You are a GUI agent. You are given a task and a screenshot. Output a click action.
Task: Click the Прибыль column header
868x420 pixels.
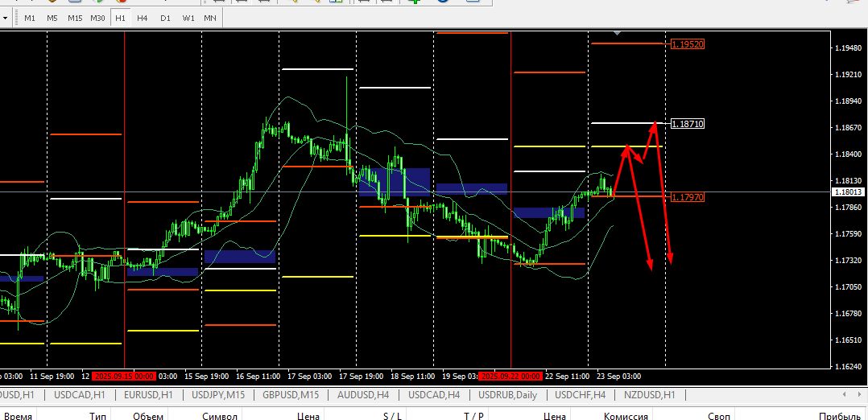840,417
